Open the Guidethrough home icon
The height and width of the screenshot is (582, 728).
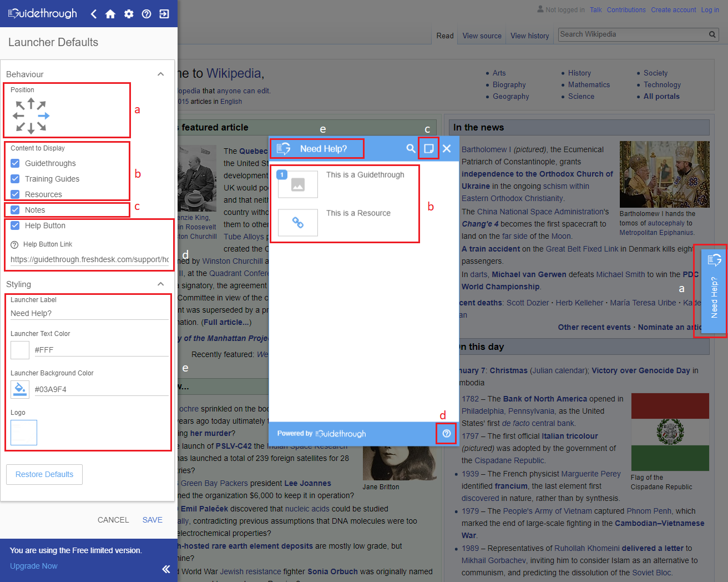point(110,14)
